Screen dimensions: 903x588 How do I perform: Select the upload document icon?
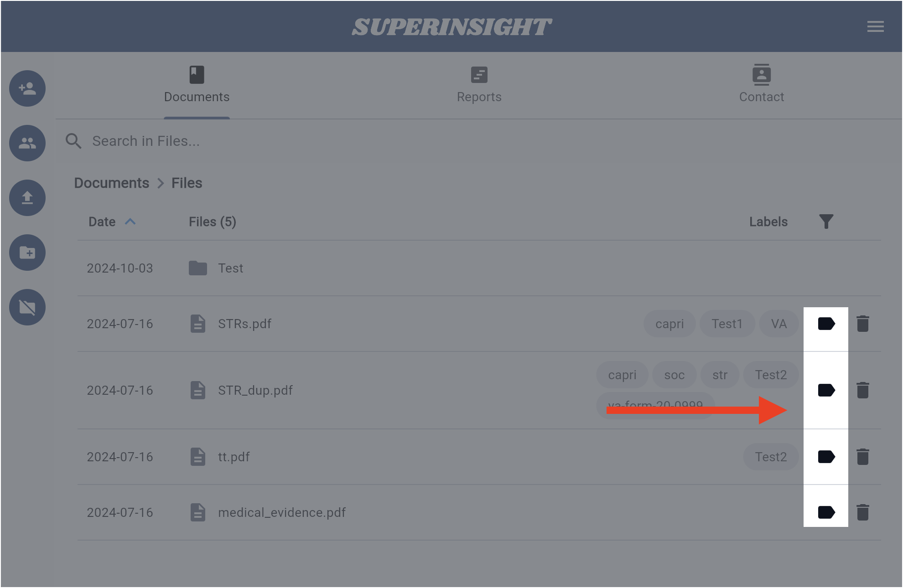(x=28, y=197)
